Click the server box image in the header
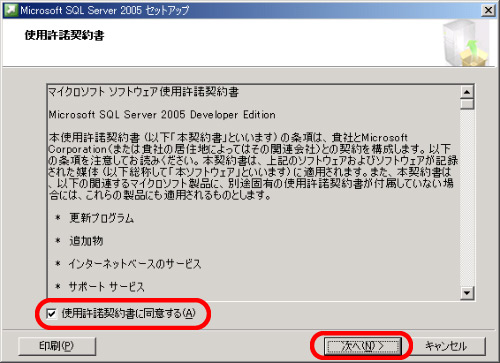This screenshot has width=500, height=363. coord(466,42)
